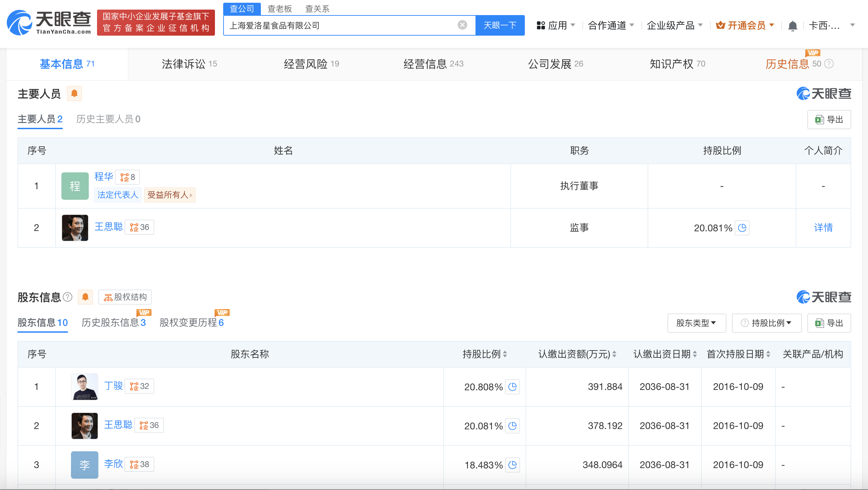Open the 基本信息 tab

67,64
